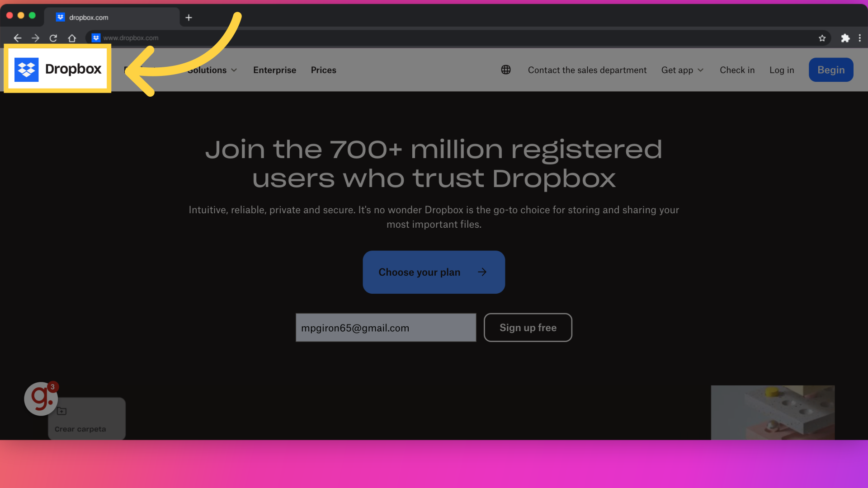The height and width of the screenshot is (488, 868).
Task: Click the Check in tab item
Action: (737, 70)
